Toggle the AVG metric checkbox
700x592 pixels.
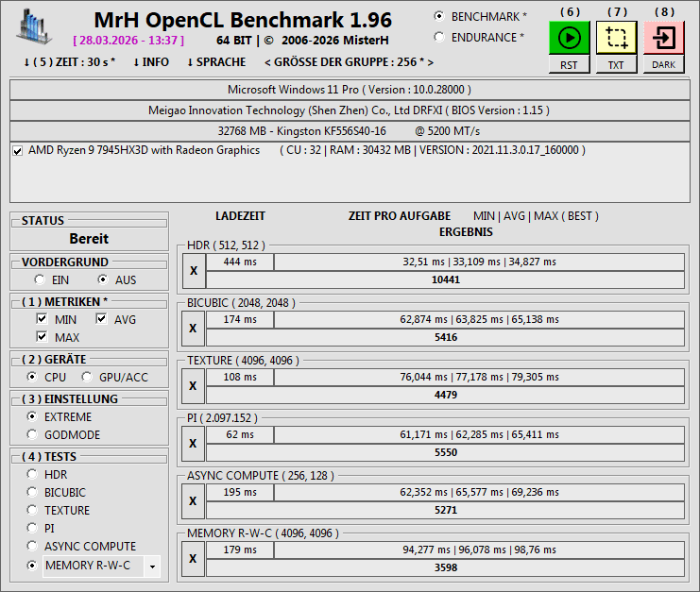tap(101, 318)
